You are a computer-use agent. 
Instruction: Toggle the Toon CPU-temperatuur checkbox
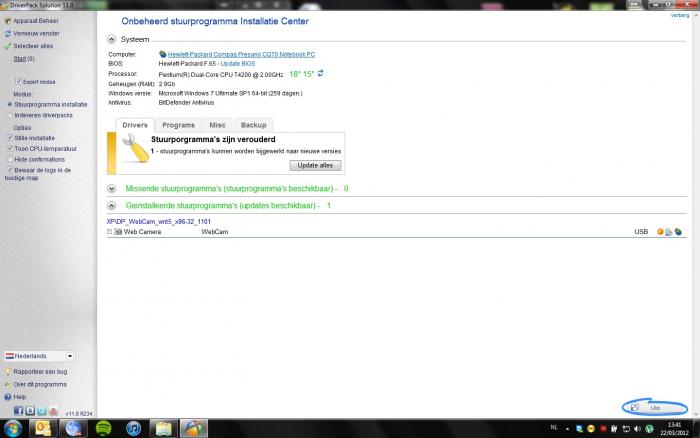pos(10,149)
